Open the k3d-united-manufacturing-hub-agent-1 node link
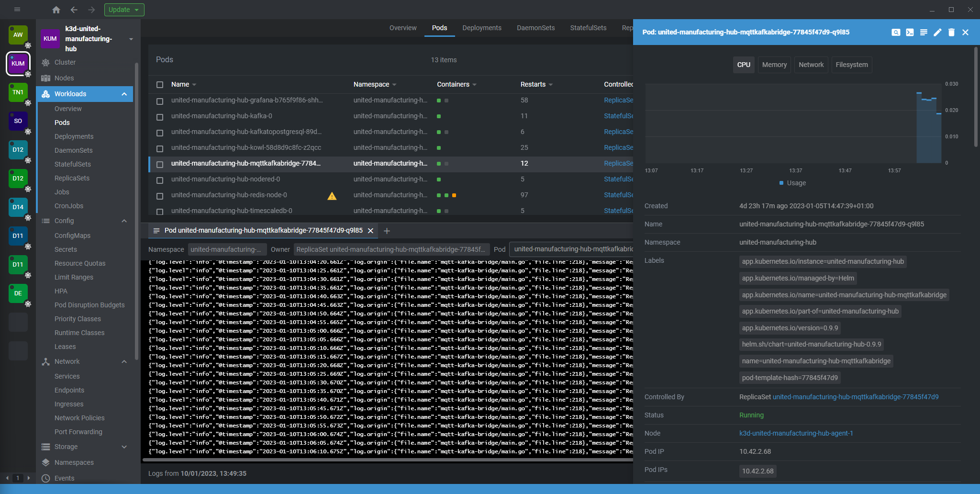The height and width of the screenshot is (494, 980). (x=796, y=433)
